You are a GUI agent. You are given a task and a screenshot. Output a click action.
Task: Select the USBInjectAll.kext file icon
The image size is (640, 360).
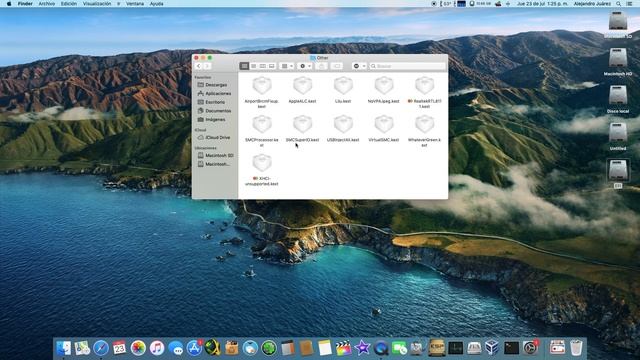[x=343, y=124]
